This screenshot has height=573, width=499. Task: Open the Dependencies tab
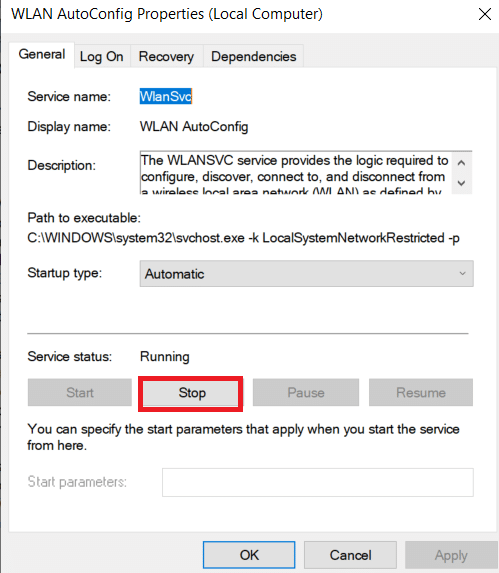[254, 57]
